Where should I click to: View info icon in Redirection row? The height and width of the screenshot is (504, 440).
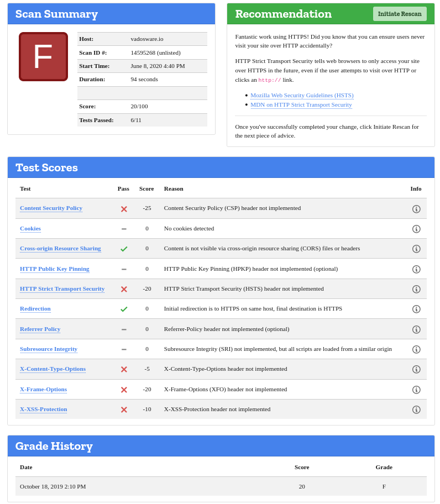point(416,309)
